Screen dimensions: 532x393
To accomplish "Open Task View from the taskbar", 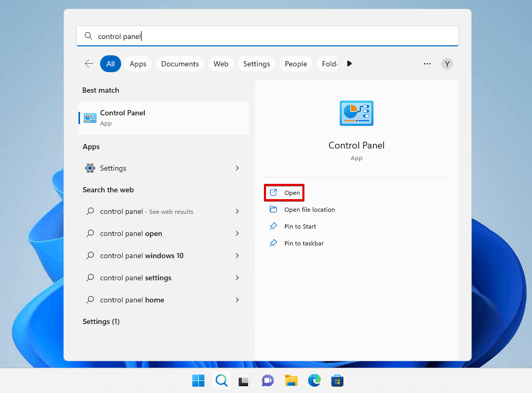I will 244,381.
